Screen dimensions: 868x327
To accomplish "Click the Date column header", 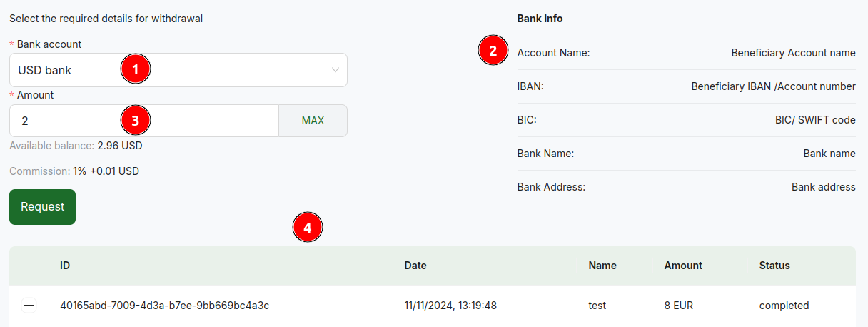I will [x=415, y=266].
